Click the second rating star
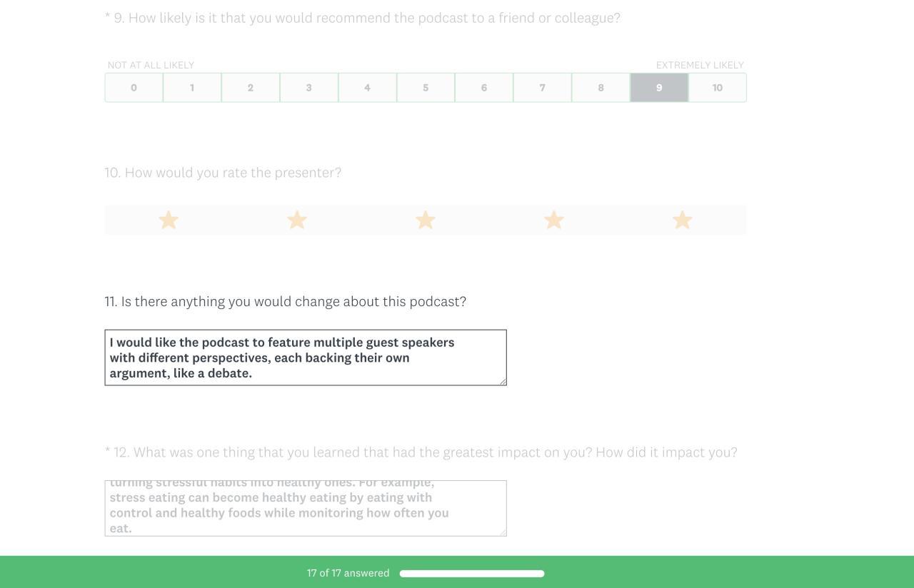Image resolution: width=914 pixels, height=588 pixels. pyautogui.click(x=297, y=220)
